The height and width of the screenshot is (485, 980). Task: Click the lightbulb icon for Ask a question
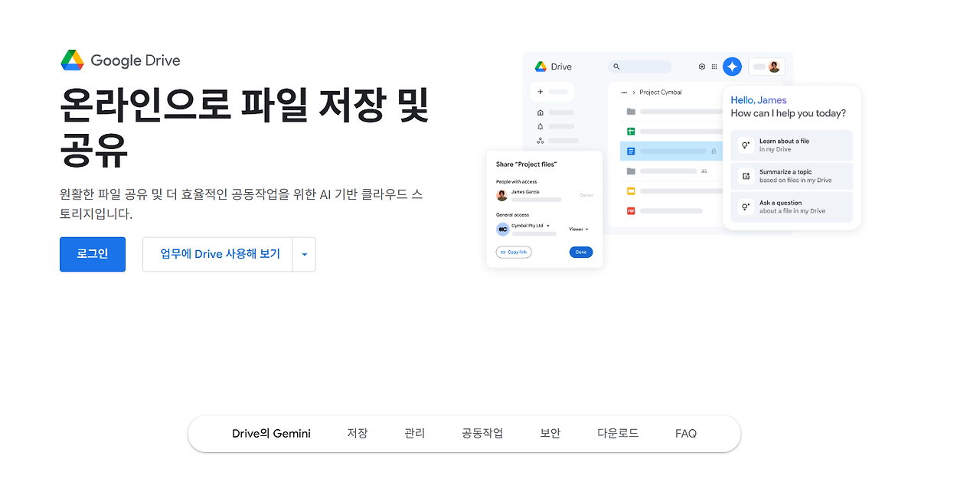(x=746, y=207)
